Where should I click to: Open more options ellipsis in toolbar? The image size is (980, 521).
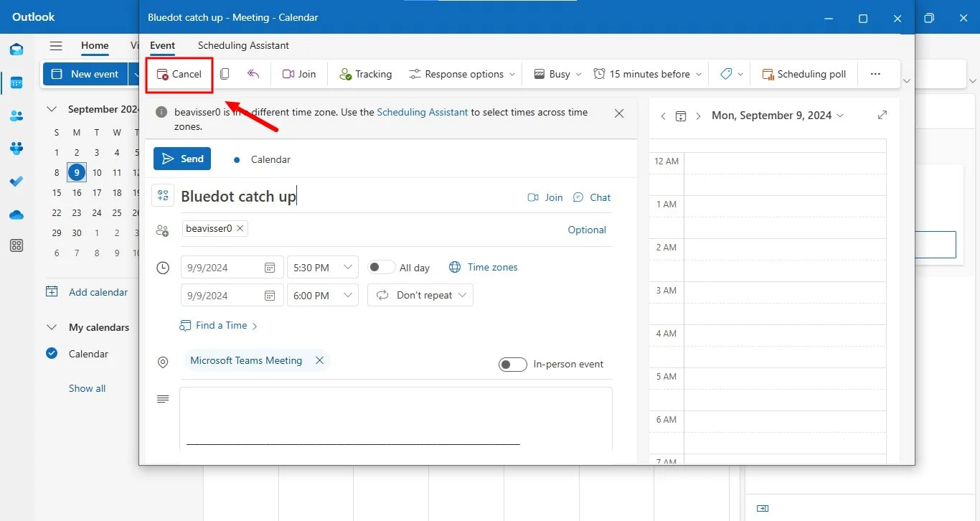pos(875,74)
